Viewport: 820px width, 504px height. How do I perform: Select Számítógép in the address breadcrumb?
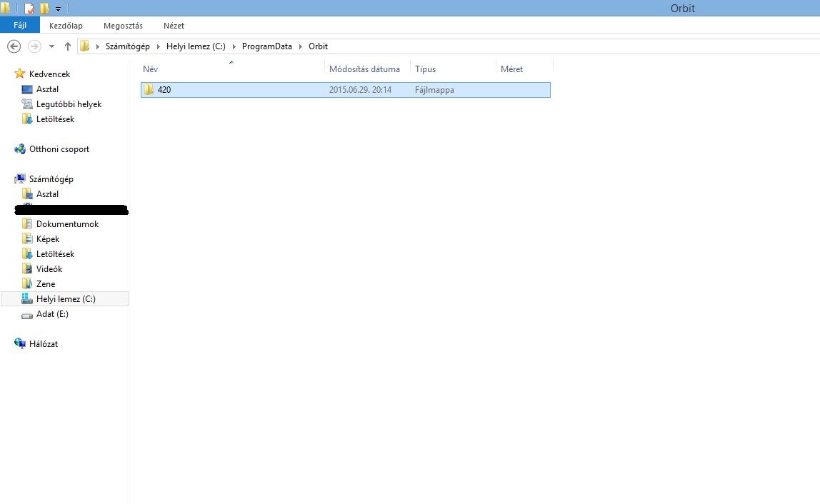128,46
